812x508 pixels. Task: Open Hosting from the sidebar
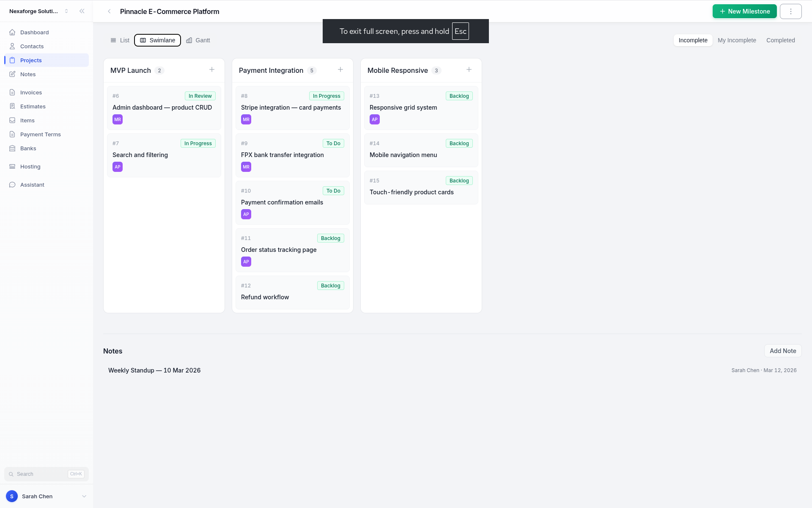(x=30, y=167)
